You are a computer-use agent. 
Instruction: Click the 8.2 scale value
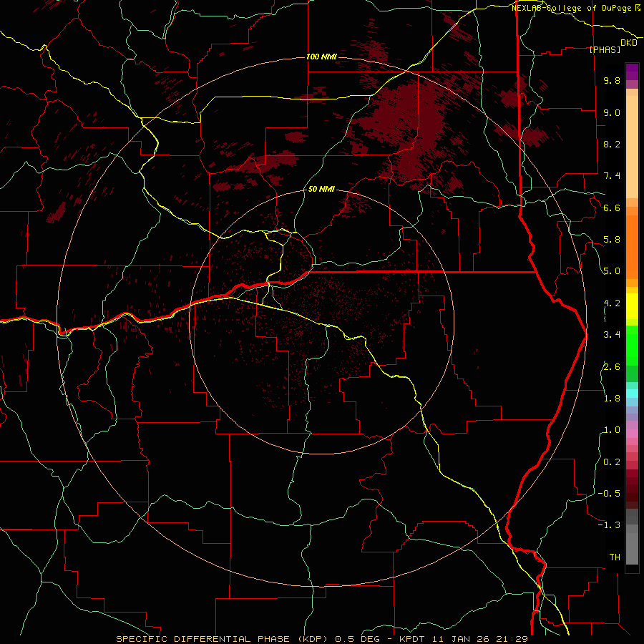(x=612, y=144)
